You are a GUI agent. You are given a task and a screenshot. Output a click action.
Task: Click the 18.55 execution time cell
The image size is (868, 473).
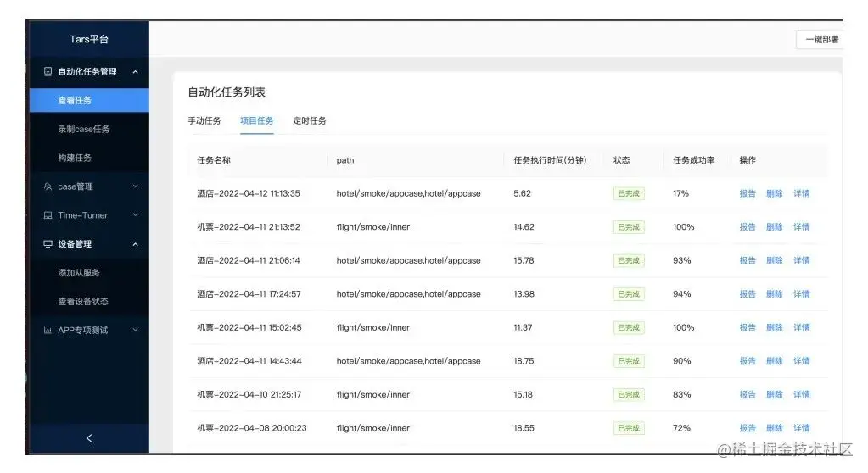(524, 428)
